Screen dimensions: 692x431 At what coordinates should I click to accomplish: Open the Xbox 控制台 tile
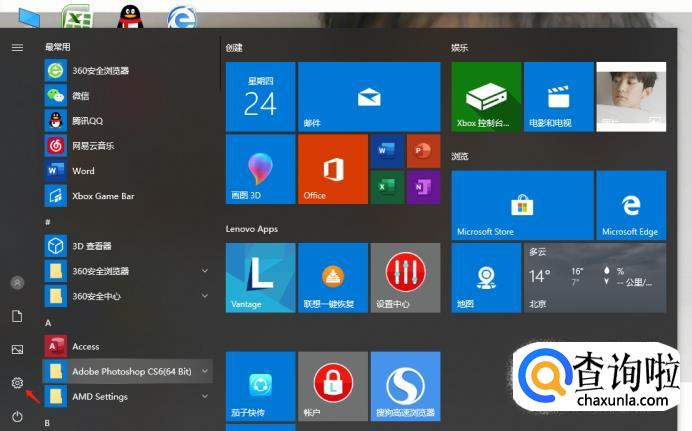pyautogui.click(x=486, y=97)
